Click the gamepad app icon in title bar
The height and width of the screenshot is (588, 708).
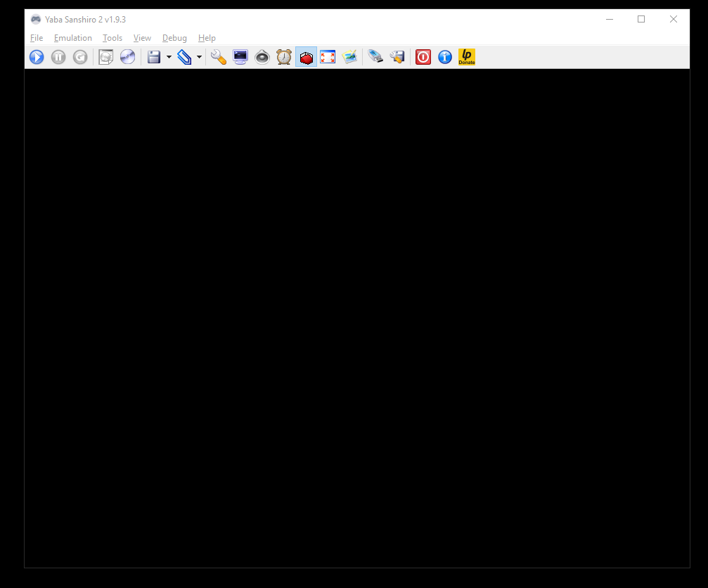[36, 19]
